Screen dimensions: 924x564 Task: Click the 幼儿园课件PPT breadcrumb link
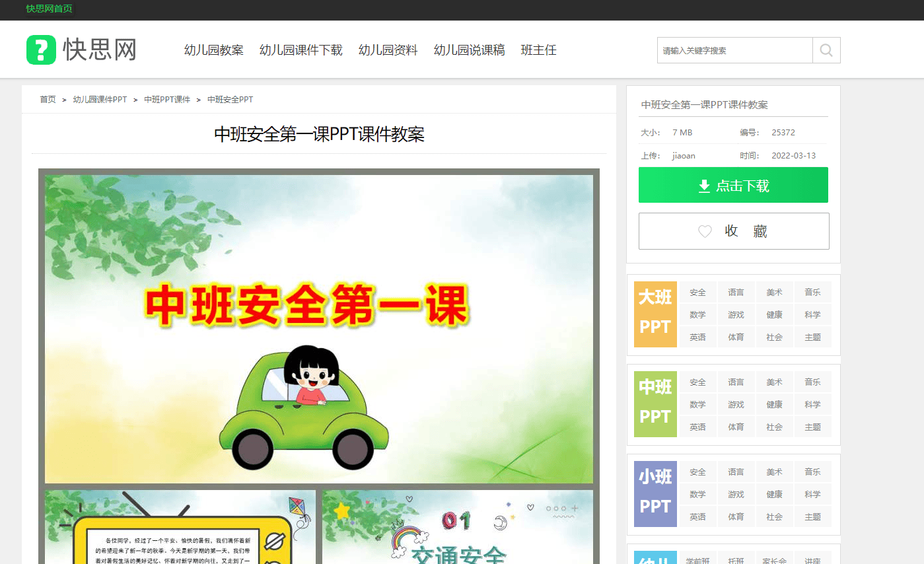[100, 99]
